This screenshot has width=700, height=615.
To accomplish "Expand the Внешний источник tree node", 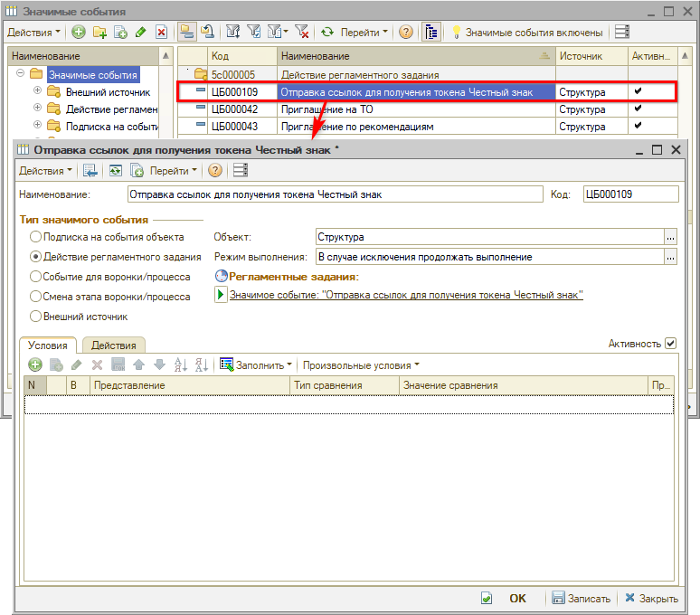I will pyautogui.click(x=38, y=91).
